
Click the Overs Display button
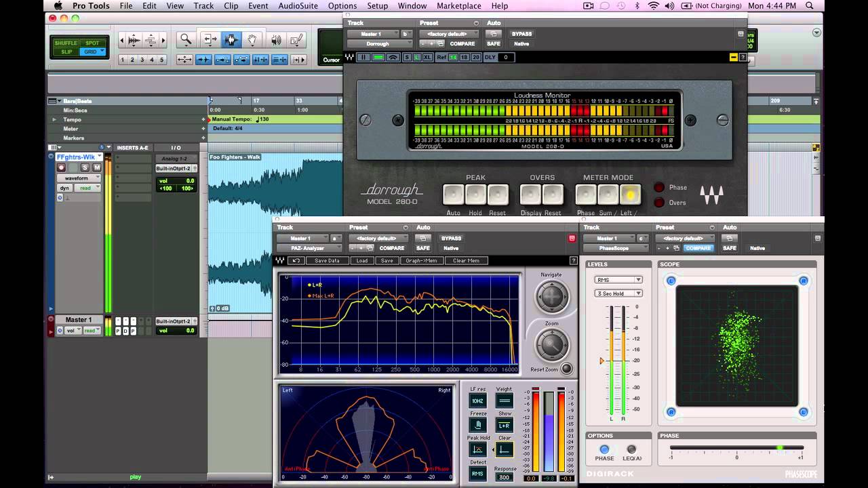(x=531, y=195)
